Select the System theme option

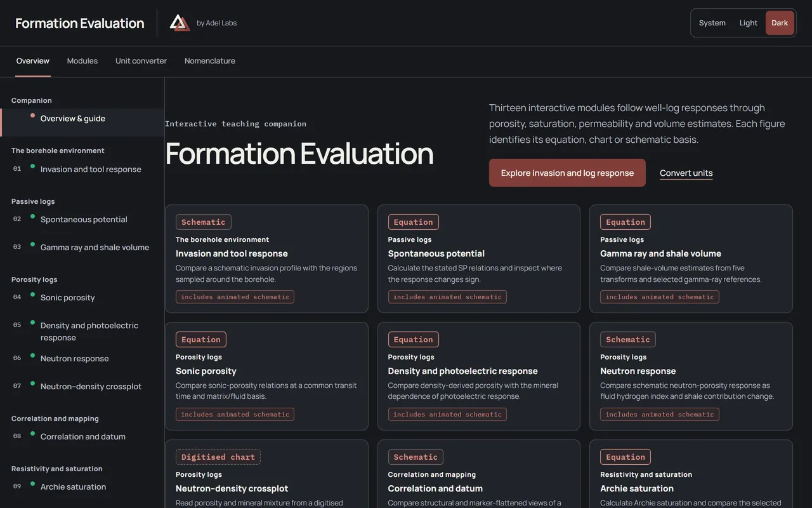click(x=712, y=23)
